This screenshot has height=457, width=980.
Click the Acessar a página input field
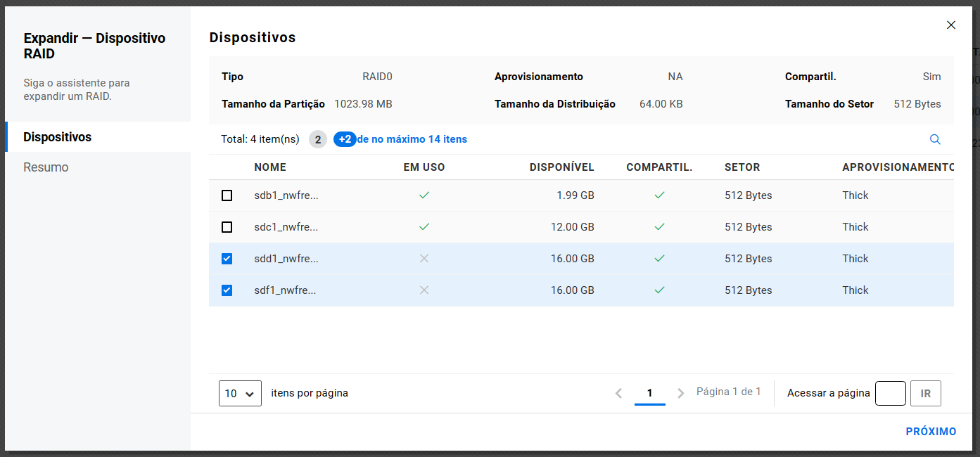pos(890,394)
